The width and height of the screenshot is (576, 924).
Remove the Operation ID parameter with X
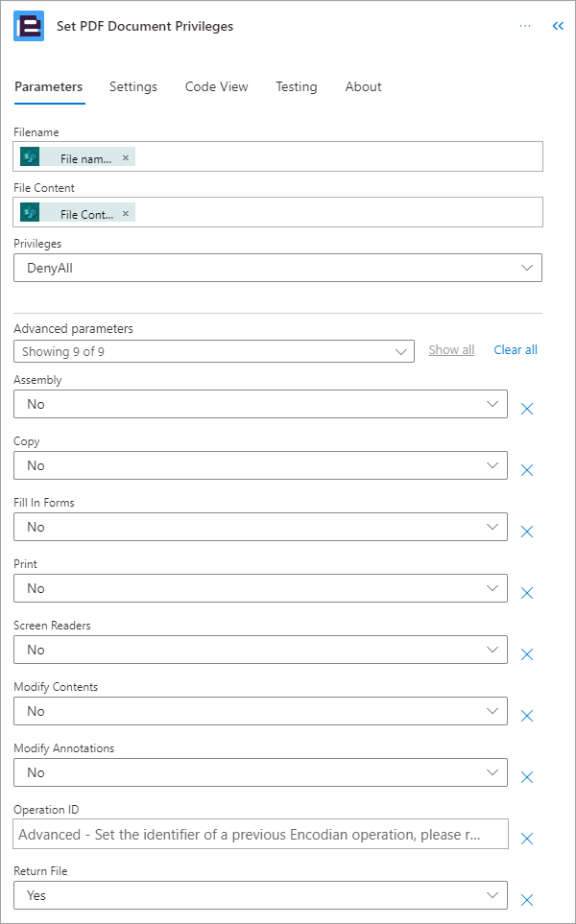(x=527, y=839)
